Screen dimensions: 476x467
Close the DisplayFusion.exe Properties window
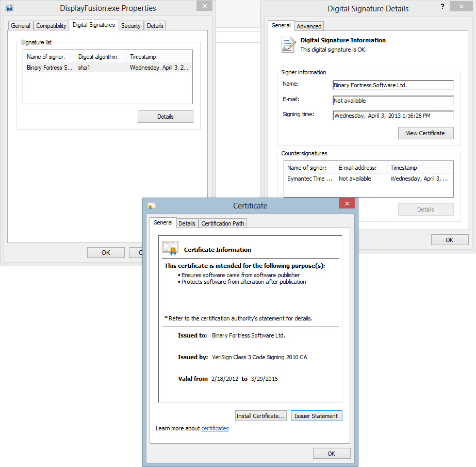tap(204, 6)
